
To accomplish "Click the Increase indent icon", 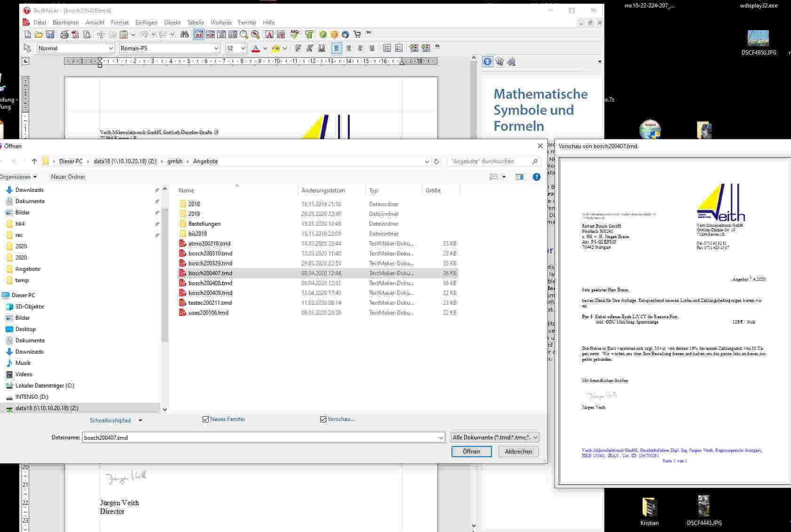I will pyautogui.click(x=426, y=48).
